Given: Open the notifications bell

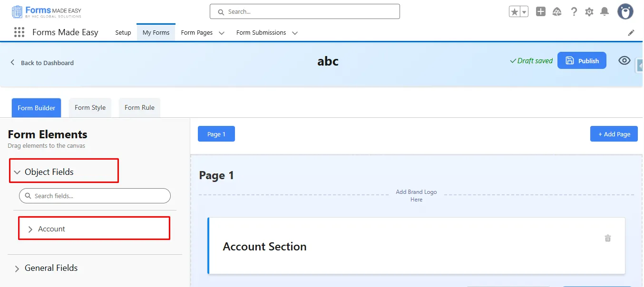Looking at the screenshot, I should pyautogui.click(x=605, y=12).
